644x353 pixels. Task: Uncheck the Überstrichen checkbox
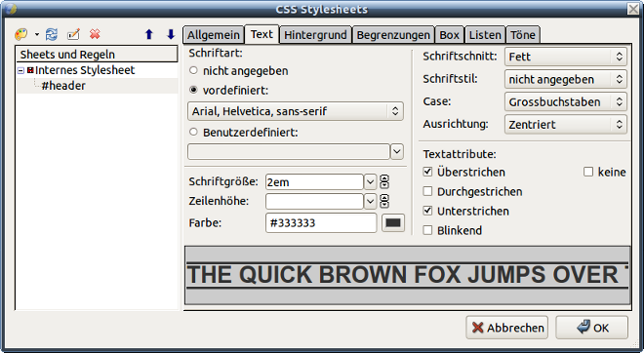(x=427, y=172)
